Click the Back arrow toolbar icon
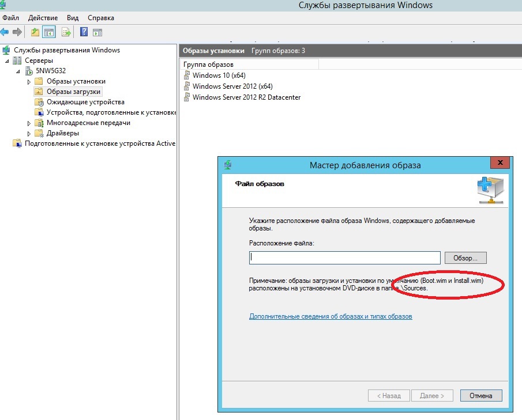The width and height of the screenshot is (522, 420). coord(5,32)
